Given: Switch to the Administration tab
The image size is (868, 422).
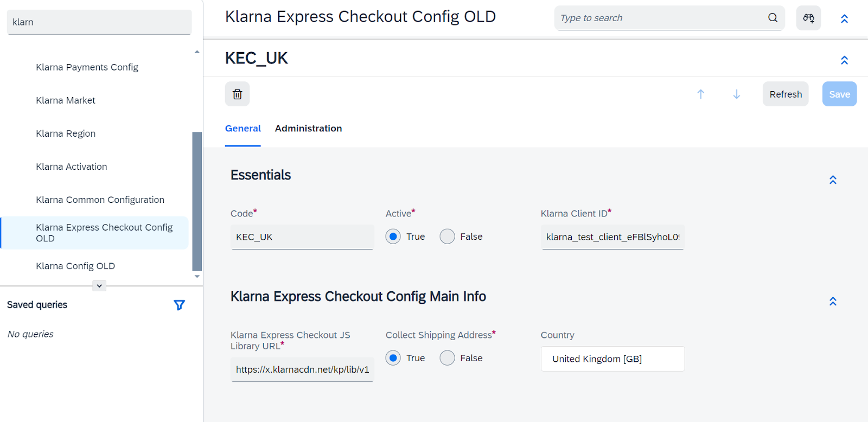Looking at the screenshot, I should [308, 129].
